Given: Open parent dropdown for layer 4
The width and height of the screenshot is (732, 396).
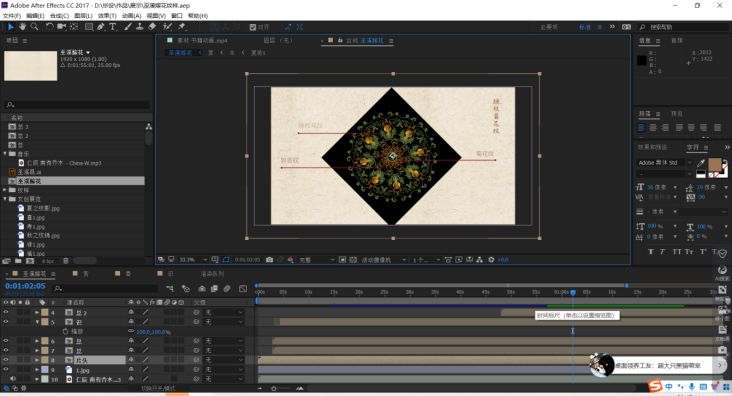Looking at the screenshot, I should [x=224, y=312].
